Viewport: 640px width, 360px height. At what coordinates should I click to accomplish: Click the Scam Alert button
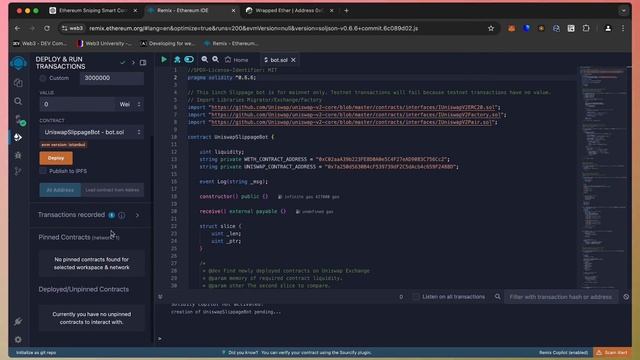pos(612,352)
